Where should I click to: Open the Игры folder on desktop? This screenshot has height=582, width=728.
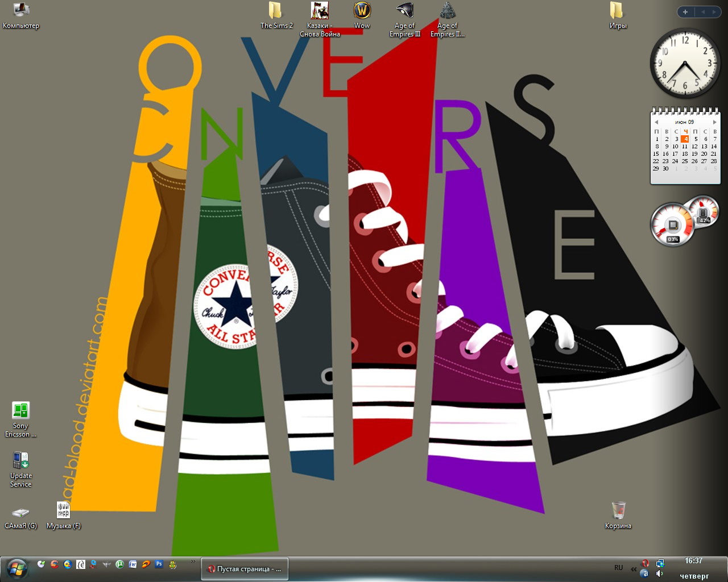617,11
